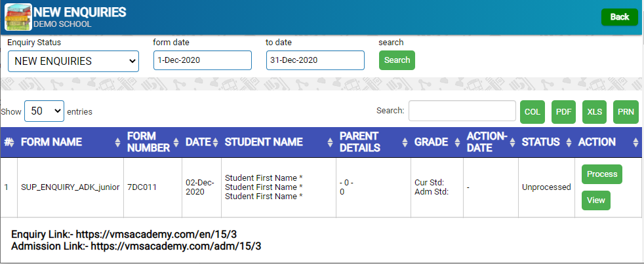Sort by Parent Details column arrows

click(405, 142)
